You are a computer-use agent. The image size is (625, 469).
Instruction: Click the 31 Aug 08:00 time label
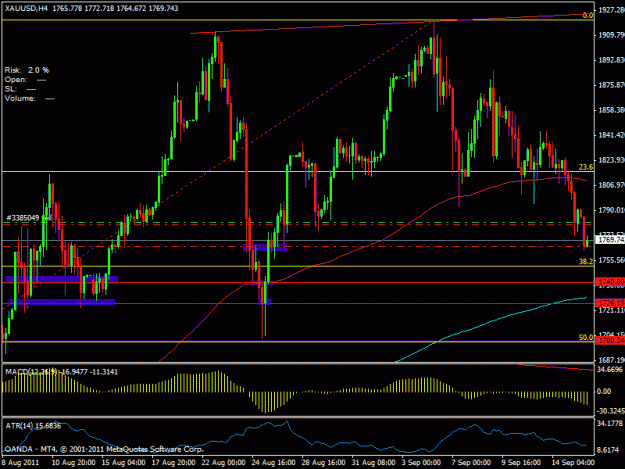(373, 463)
